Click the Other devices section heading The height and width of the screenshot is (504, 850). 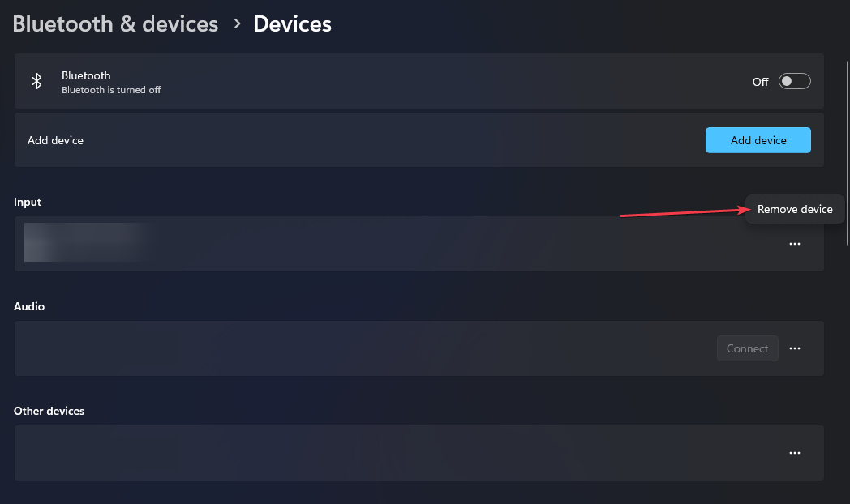click(49, 411)
